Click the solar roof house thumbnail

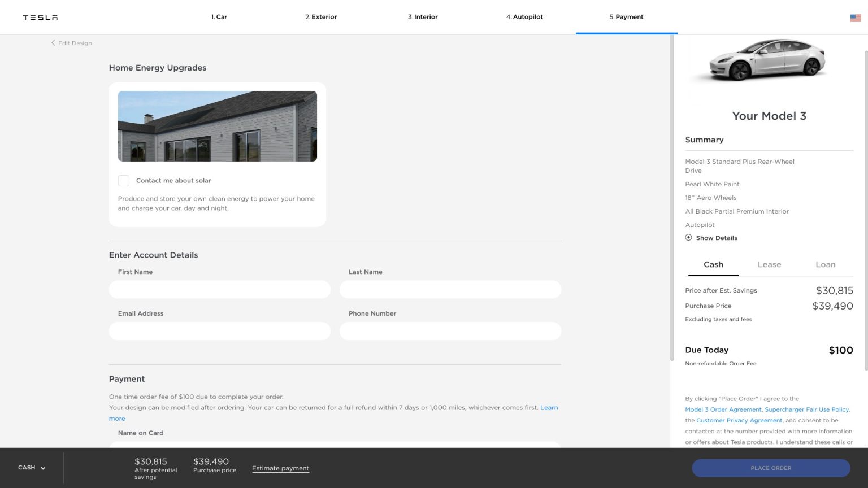point(217,126)
